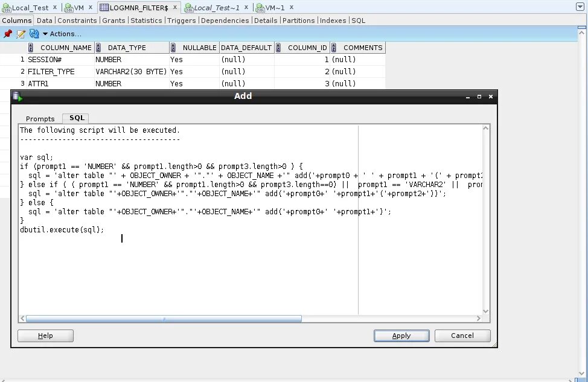Open the Constraints sub-tab

[x=77, y=21]
